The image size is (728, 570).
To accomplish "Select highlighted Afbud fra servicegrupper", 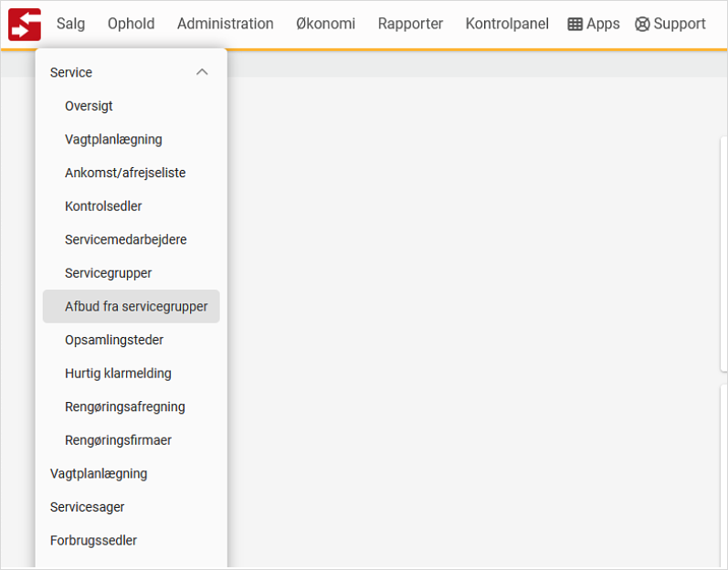I will pos(131,306).
